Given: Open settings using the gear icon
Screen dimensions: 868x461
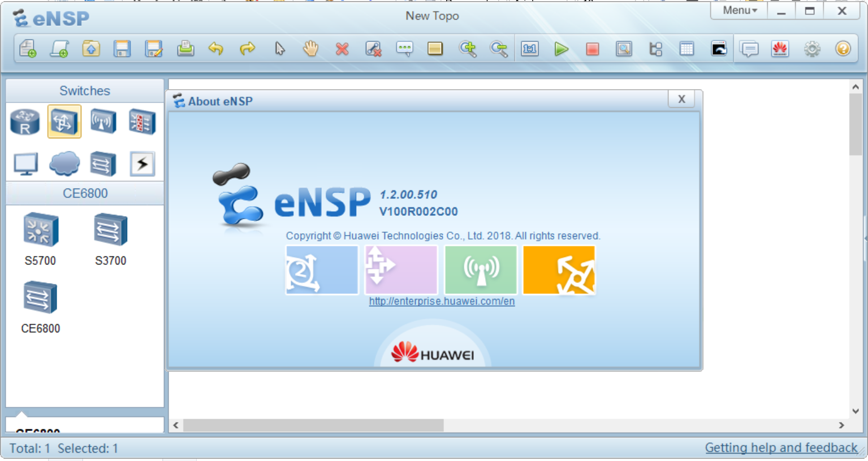Looking at the screenshot, I should (812, 49).
